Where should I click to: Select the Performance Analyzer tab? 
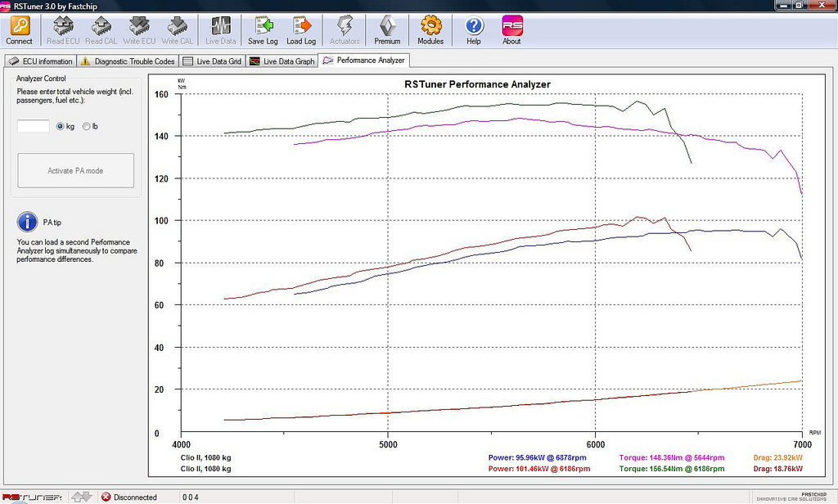click(x=363, y=61)
